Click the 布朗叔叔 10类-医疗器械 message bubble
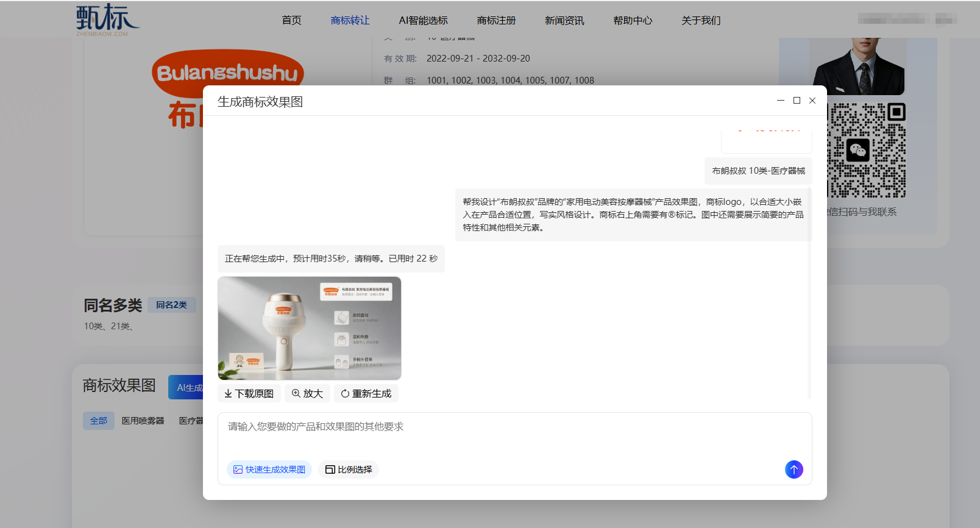The height and width of the screenshot is (528, 980). (x=758, y=171)
